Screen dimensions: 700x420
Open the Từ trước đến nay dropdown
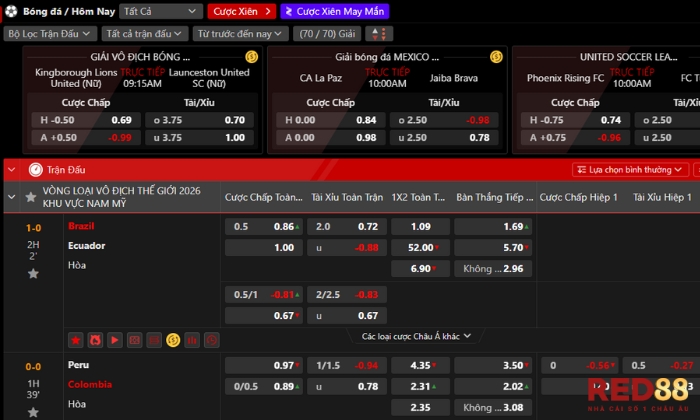(240, 33)
